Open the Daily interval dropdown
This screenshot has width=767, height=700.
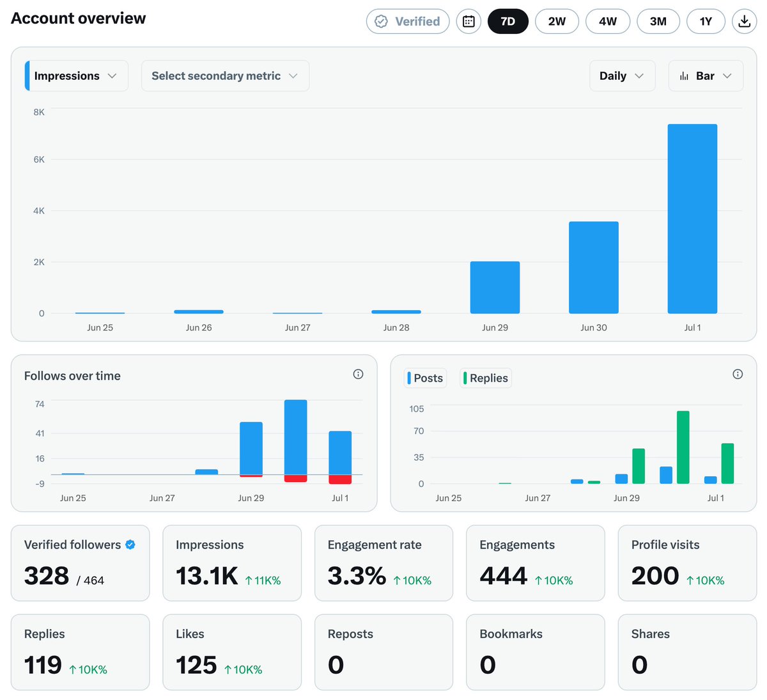[622, 76]
